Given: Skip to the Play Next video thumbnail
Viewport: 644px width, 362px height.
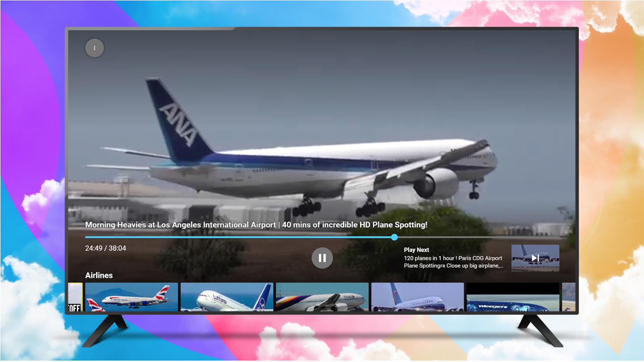Looking at the screenshot, I should 535,258.
